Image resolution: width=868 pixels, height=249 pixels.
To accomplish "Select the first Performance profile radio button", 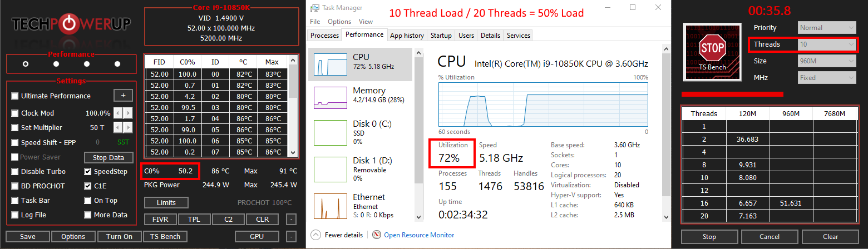I will (26, 64).
